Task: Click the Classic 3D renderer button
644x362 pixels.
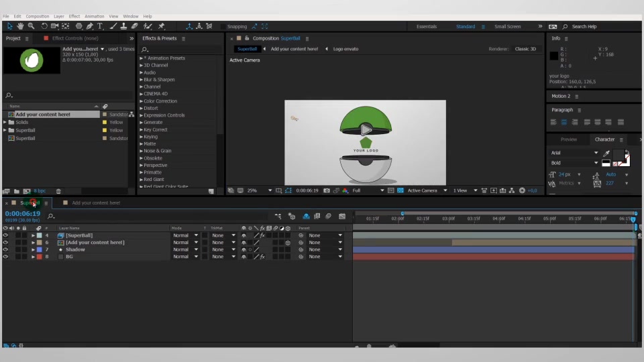Action: 525,49
